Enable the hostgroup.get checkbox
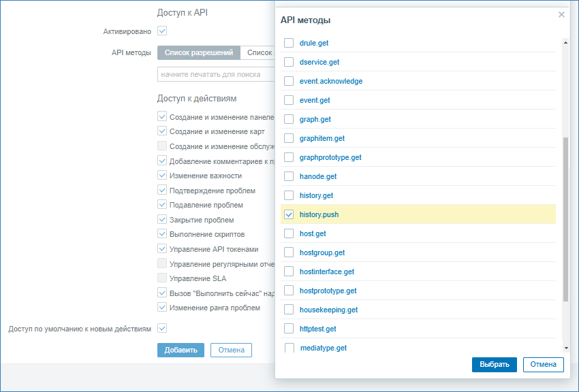Screen dimensions: 579x392 point(289,252)
